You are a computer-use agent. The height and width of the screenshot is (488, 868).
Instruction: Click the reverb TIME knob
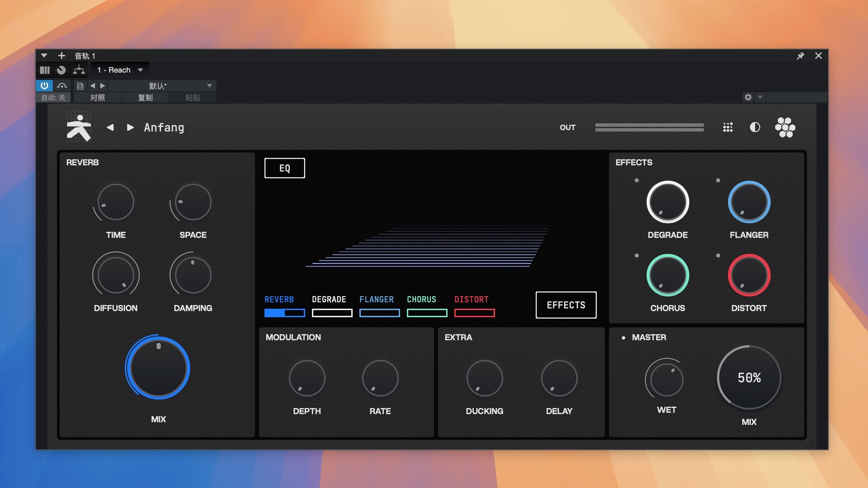[116, 202]
